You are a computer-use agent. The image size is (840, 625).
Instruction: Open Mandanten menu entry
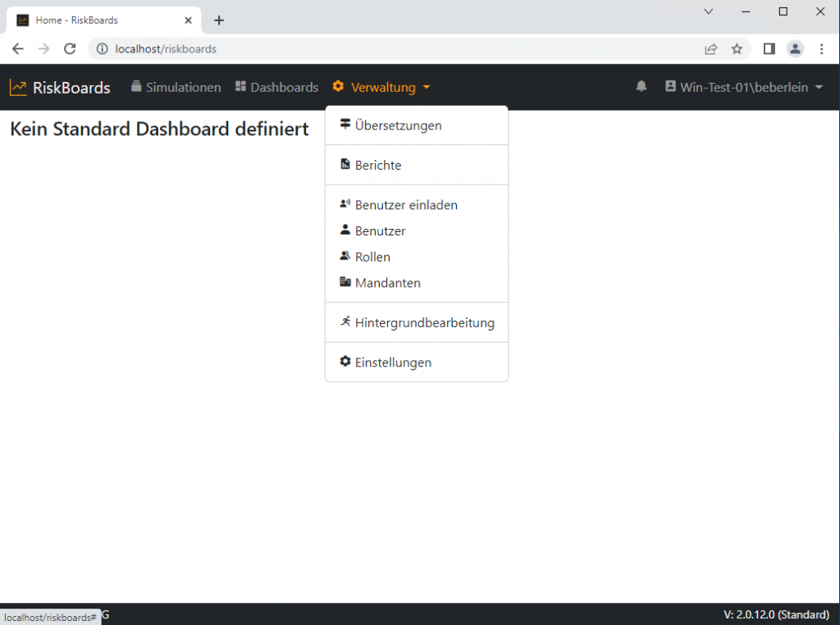pos(416,283)
